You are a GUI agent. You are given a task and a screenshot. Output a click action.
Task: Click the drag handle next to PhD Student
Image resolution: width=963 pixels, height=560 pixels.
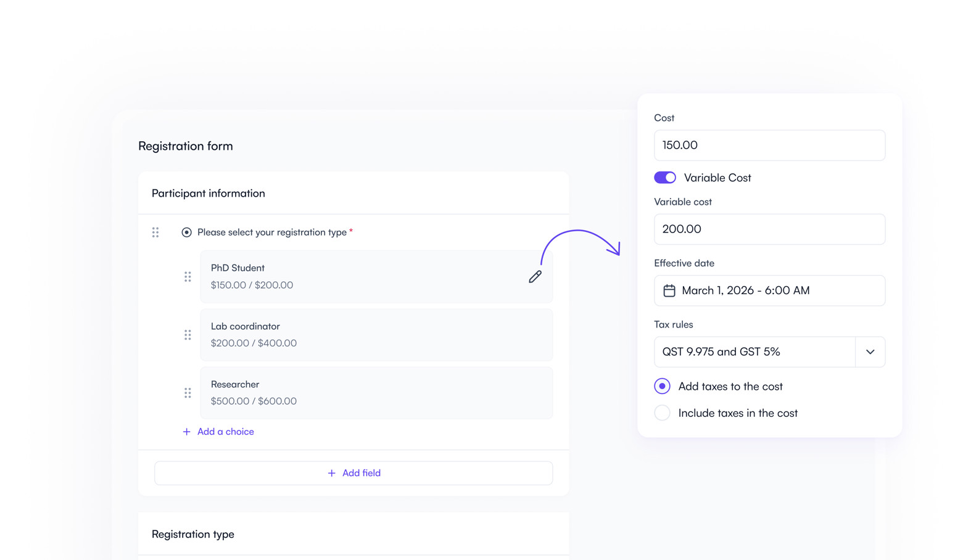[188, 277]
